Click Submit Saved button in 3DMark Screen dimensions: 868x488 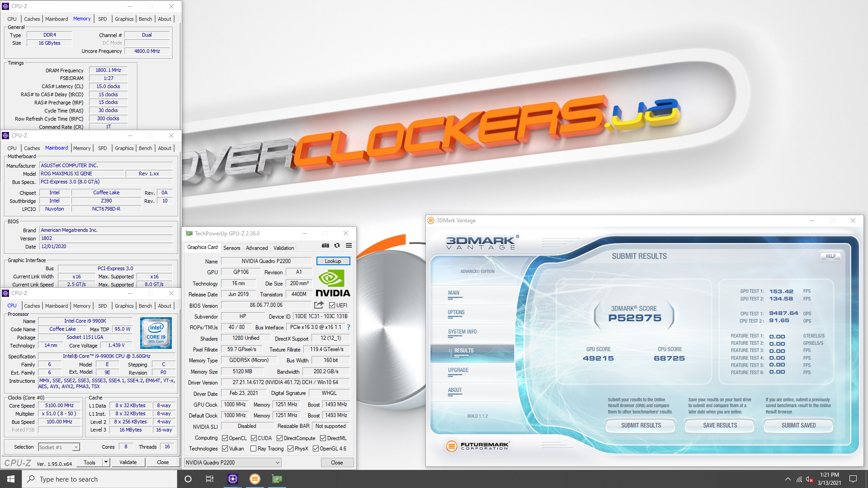[x=798, y=426]
